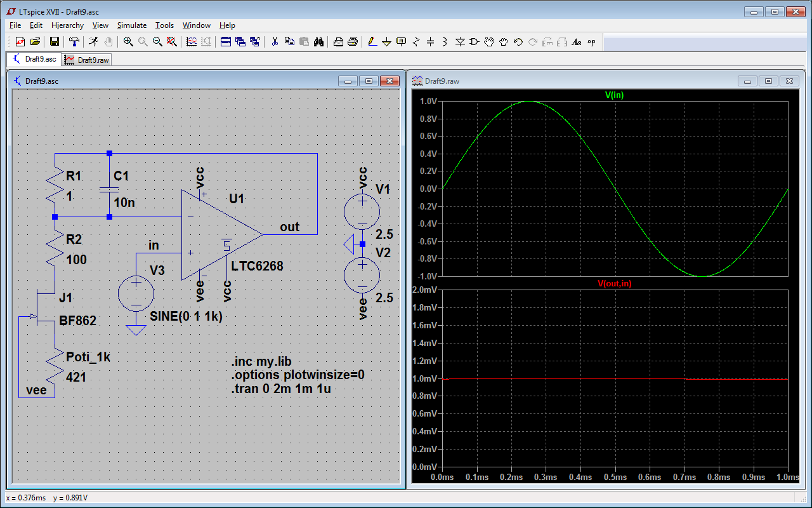Click the New Schematic icon
Viewport: 812px width, 508px height.
pyautogui.click(x=20, y=42)
